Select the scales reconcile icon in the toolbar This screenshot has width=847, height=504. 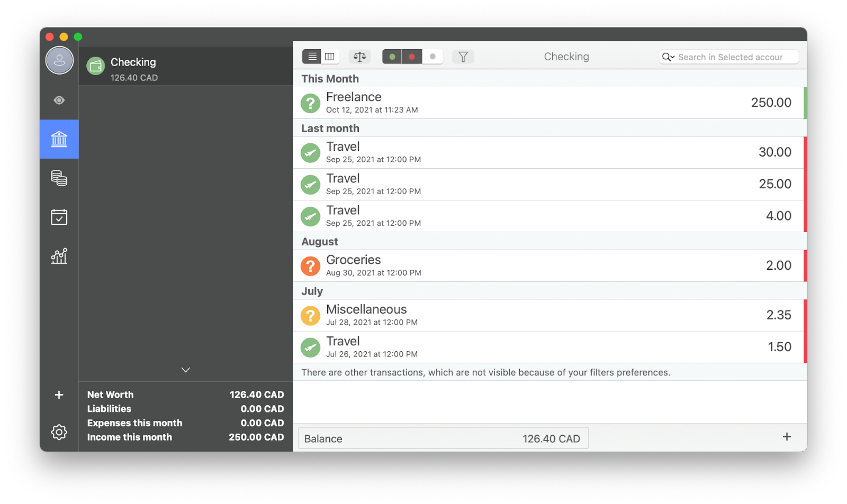click(359, 56)
